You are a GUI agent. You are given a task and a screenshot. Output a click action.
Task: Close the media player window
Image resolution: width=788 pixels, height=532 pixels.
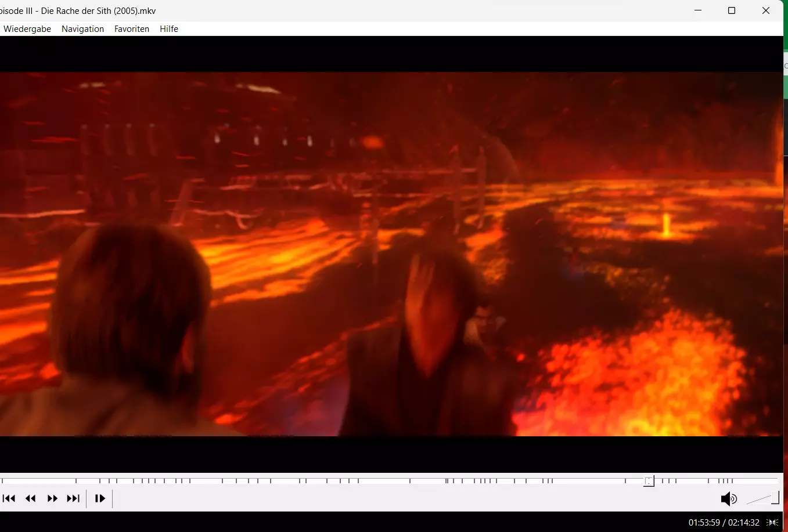(766, 10)
